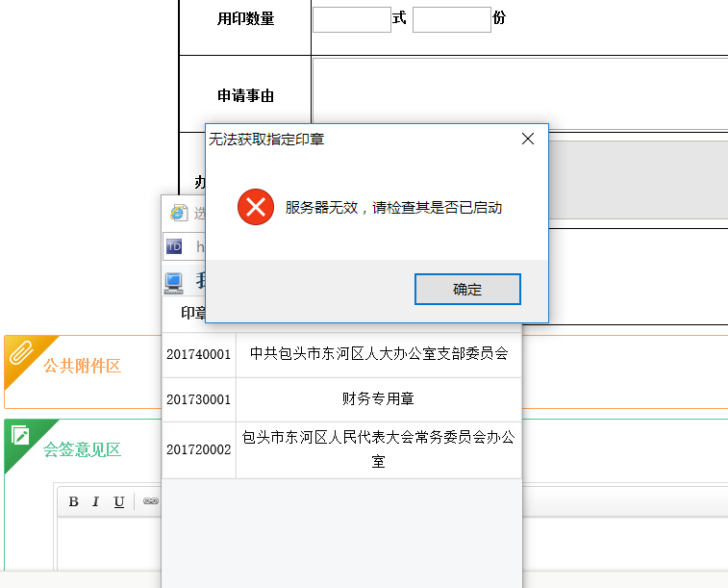Image resolution: width=728 pixels, height=588 pixels.
Task: Click the TD icon in popup address bar
Action: tap(174, 246)
